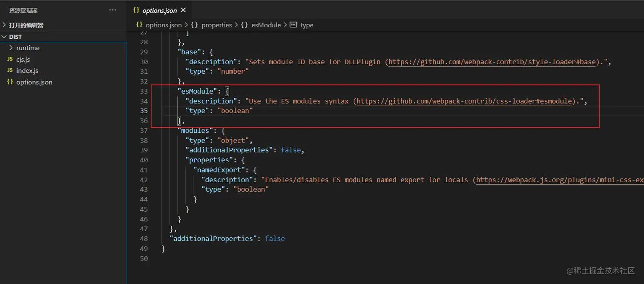Click the braces icon in the editor tab
Screen dimensions: 644x284
pyautogui.click(x=136, y=10)
